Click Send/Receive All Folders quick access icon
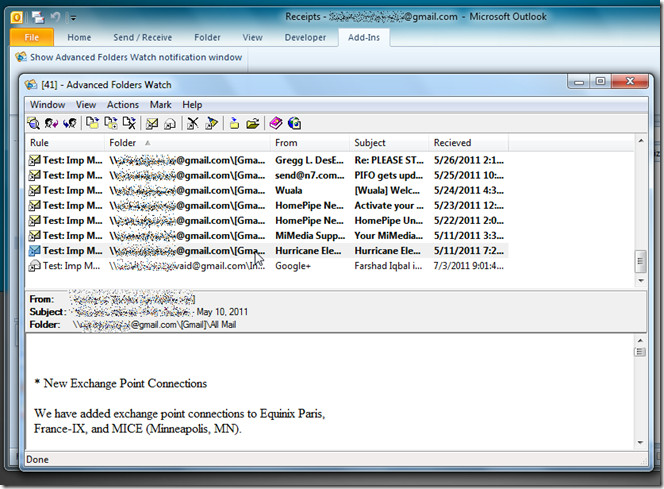The width and height of the screenshot is (664, 489). [38, 17]
